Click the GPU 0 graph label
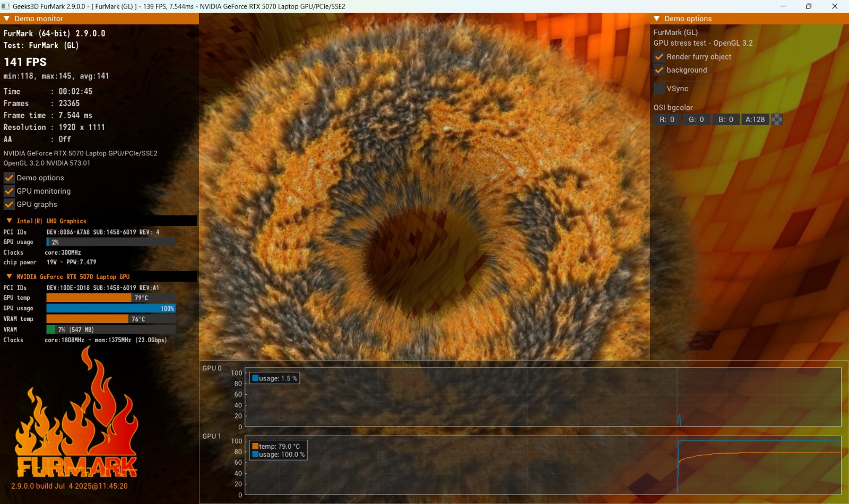The image size is (849, 504). [212, 368]
